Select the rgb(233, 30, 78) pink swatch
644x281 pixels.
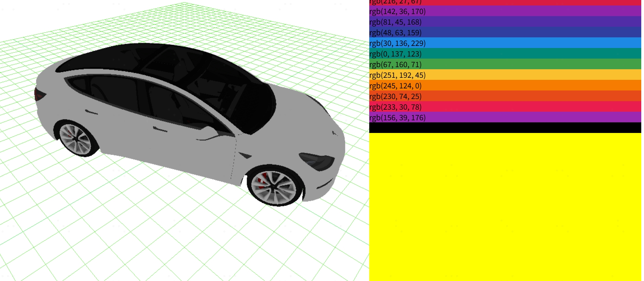(x=505, y=107)
